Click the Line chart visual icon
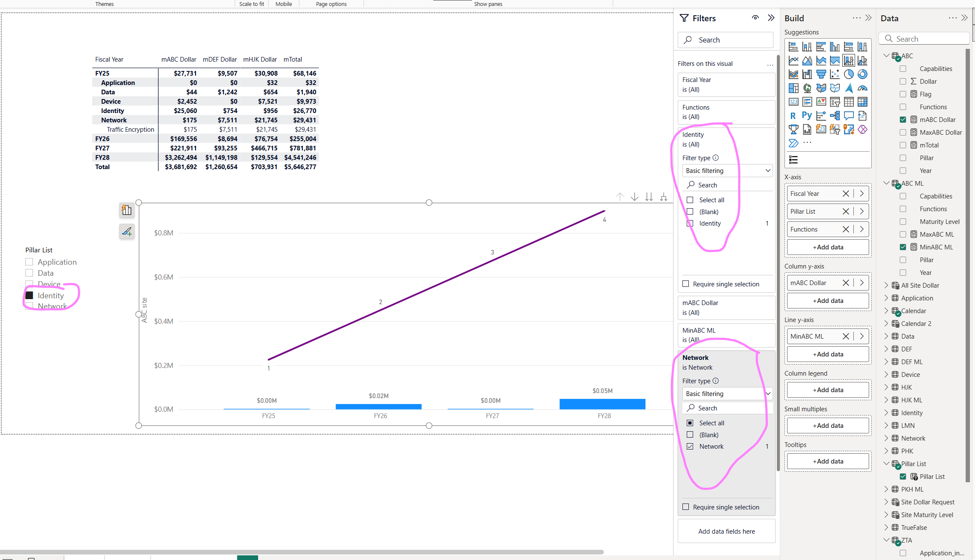Screen dimensions: 975x560 click(x=793, y=60)
